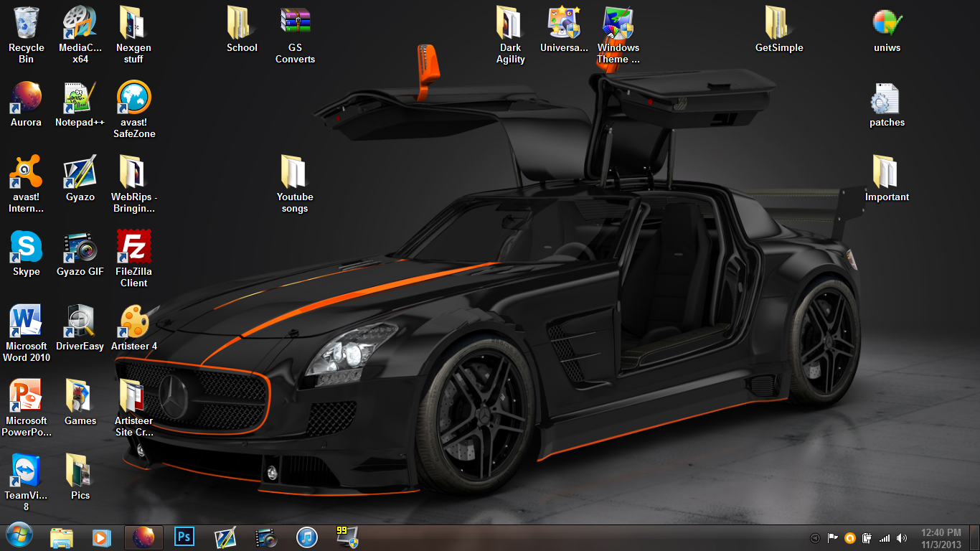Screen dimensions: 980x551
Task: Open the Games folder
Action: click(80, 402)
